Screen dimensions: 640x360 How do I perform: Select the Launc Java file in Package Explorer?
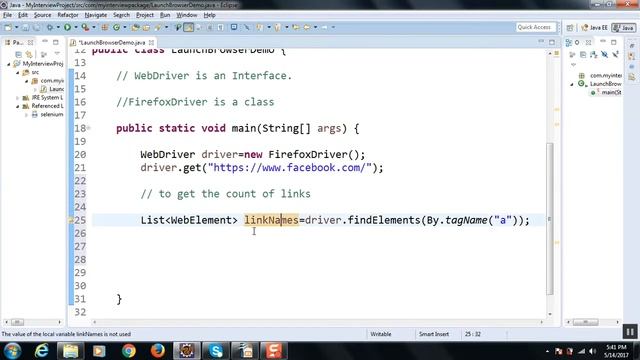52,89
